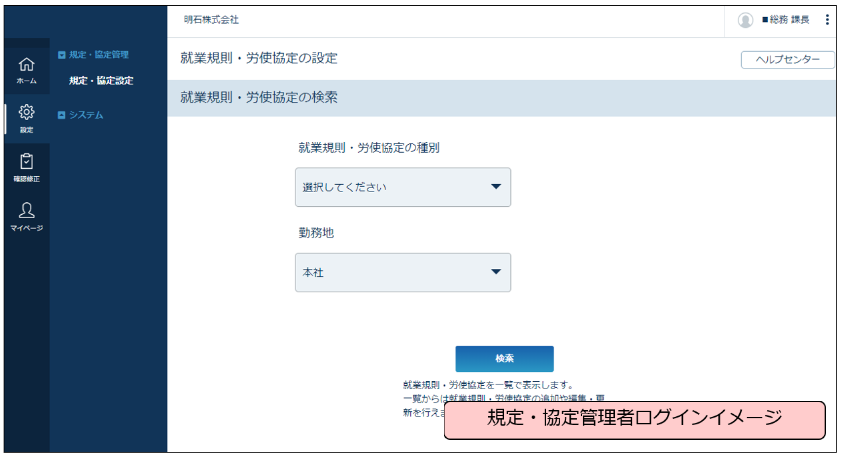Image resolution: width=842 pixels, height=459 pixels.
Task: Open the three-dot more options menu
Action: [x=827, y=20]
